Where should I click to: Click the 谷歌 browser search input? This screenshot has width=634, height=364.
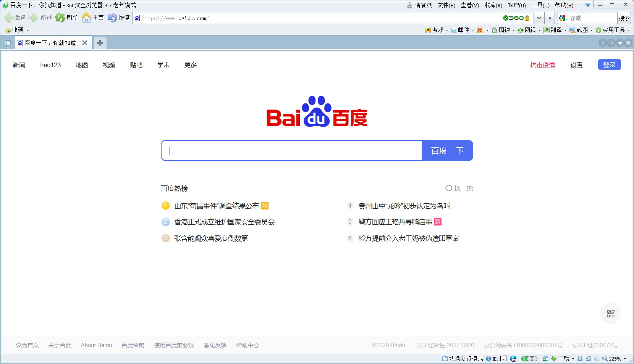click(593, 18)
